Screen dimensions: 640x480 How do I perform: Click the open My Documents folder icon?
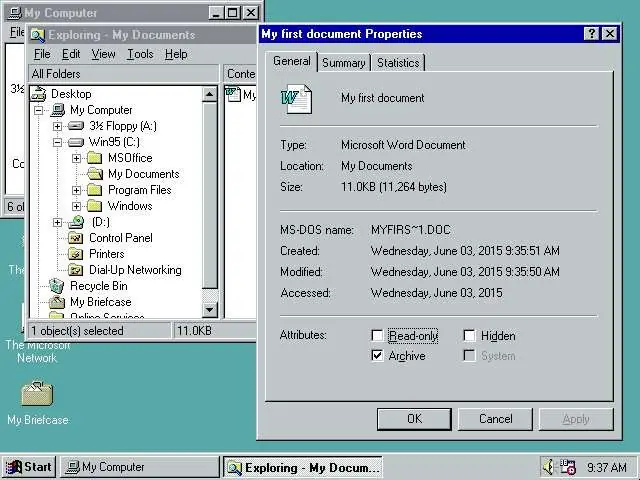[x=95, y=174]
